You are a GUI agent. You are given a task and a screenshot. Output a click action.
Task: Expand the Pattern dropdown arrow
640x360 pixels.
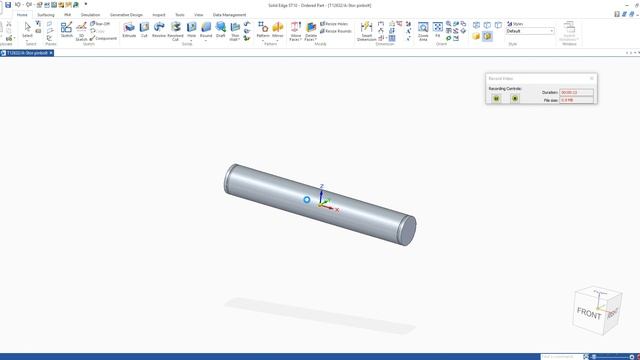pos(263,40)
